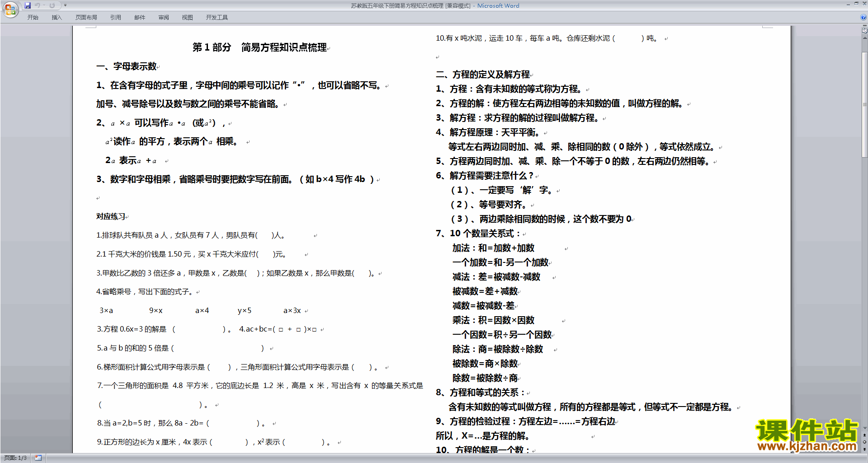Click the line 减法：差=被减数-减数
The height and width of the screenshot is (463, 868).
coord(496,277)
